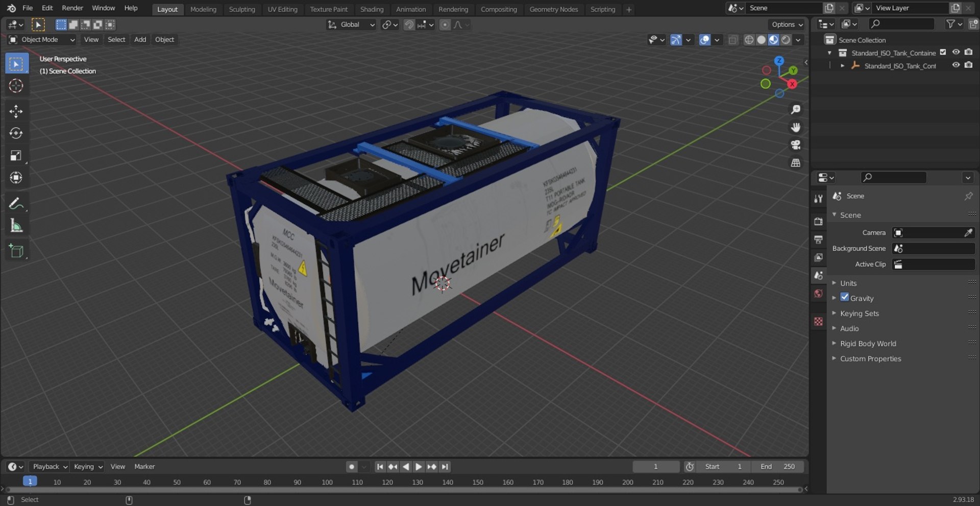Screen dimensions: 980x506
Task: Activate the Transform tool
Action: tap(16, 178)
